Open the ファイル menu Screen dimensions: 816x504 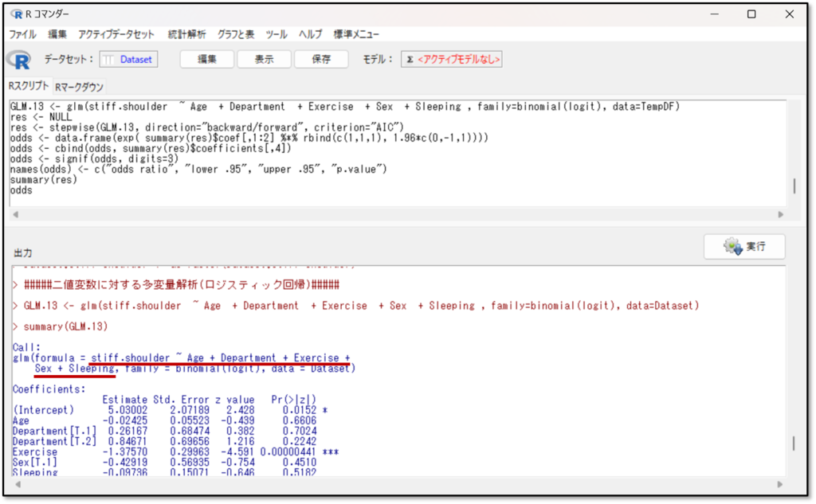pos(22,35)
